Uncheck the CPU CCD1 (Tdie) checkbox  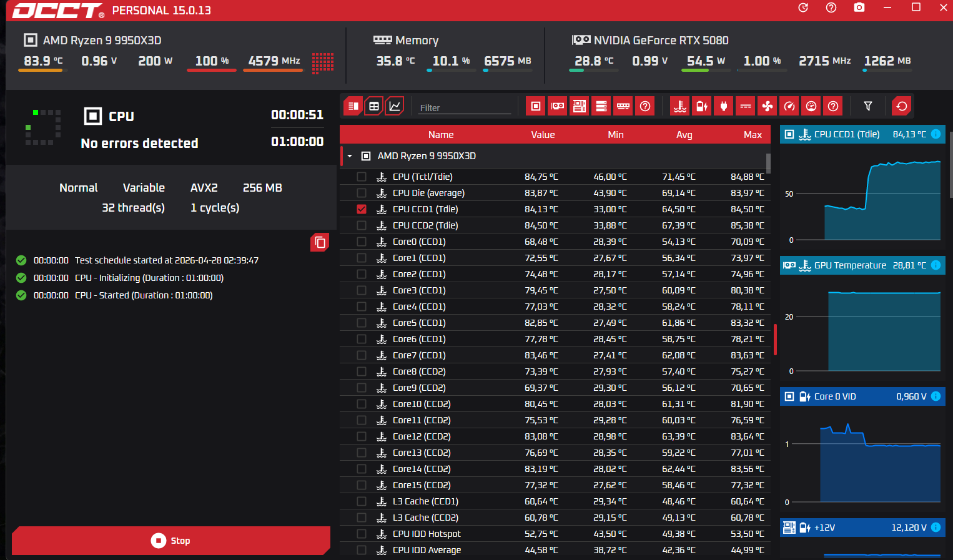pos(362,209)
